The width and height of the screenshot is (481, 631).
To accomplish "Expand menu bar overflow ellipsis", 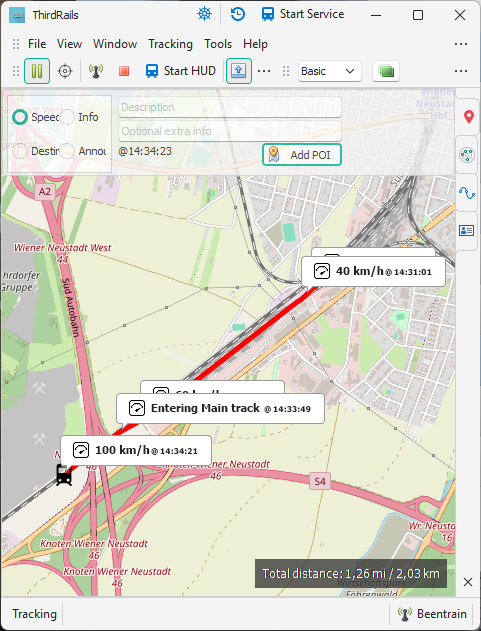I will coord(460,44).
